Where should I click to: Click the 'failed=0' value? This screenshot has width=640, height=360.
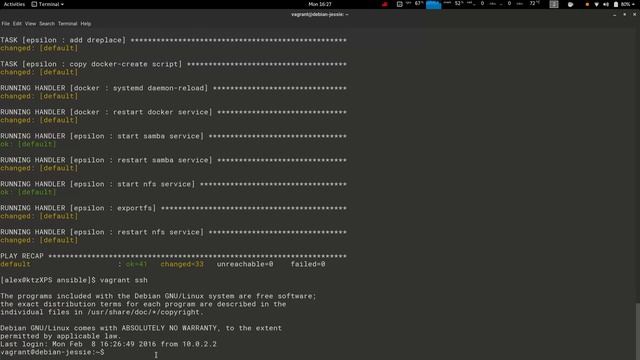(x=308, y=264)
